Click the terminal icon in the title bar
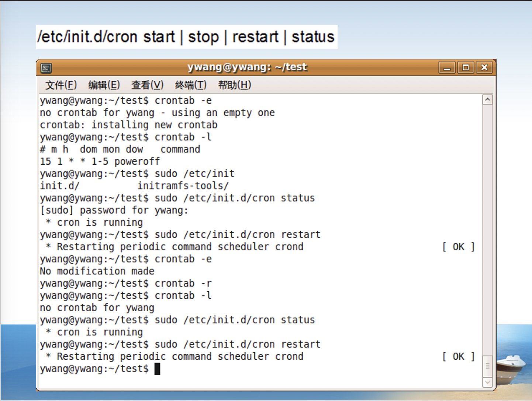The image size is (532, 401). 46,68
